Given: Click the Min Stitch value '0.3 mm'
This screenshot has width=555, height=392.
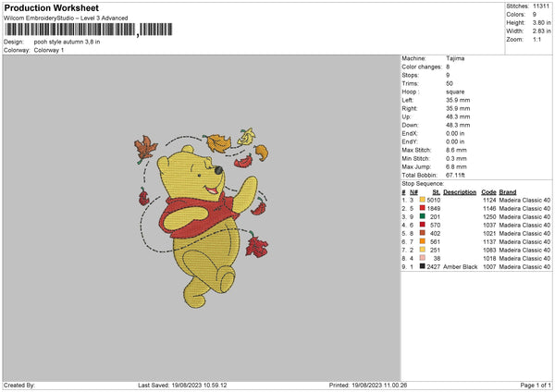Looking at the screenshot, I should (456, 158).
